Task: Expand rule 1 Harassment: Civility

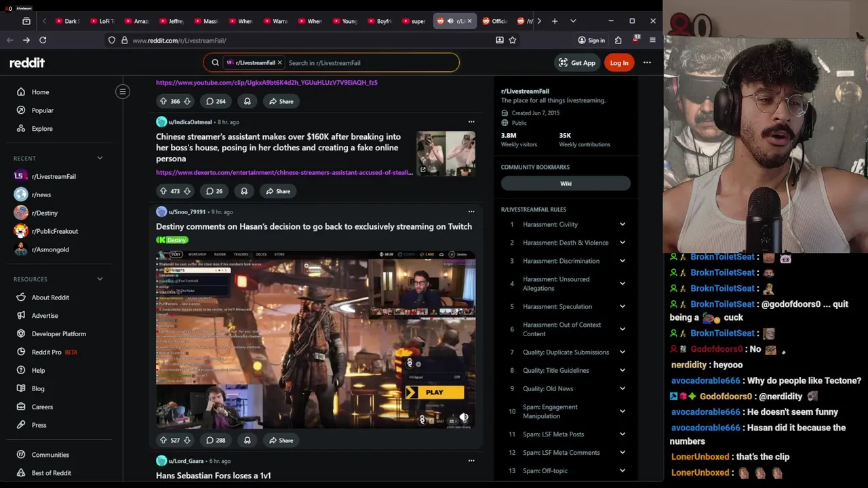Action: click(622, 224)
